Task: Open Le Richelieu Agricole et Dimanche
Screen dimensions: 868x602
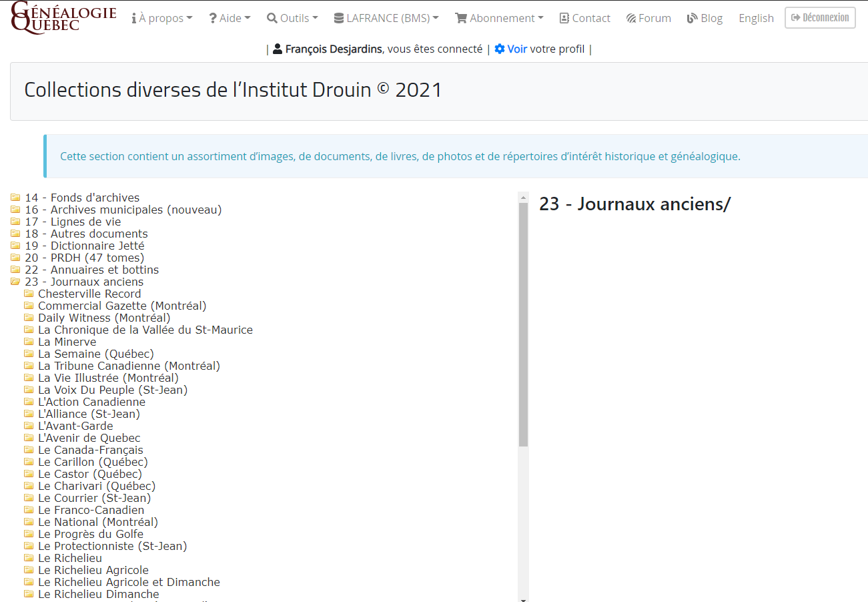Action: pyautogui.click(x=129, y=582)
